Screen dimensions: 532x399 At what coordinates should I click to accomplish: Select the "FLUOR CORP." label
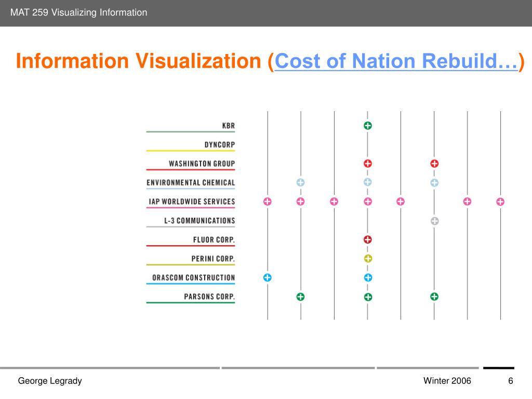(214, 240)
